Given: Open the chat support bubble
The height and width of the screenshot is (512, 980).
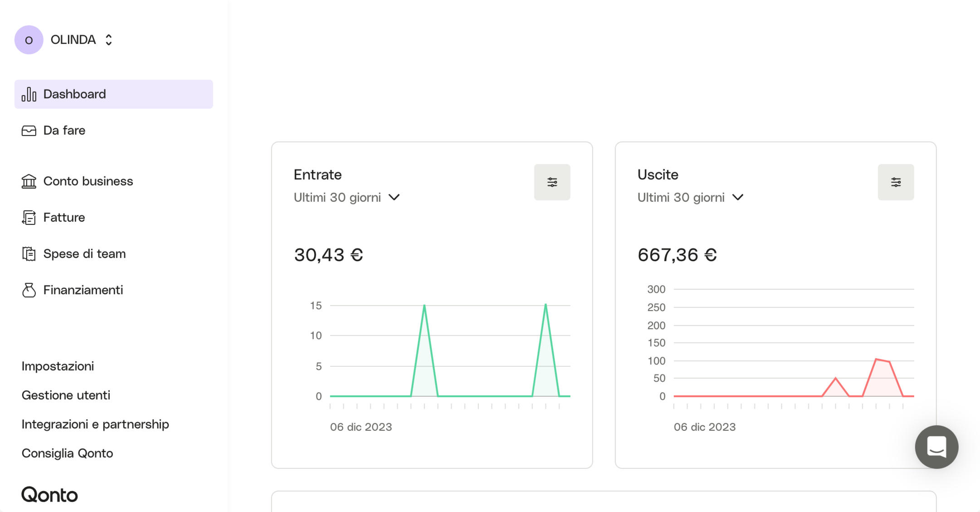Looking at the screenshot, I should click(x=936, y=447).
